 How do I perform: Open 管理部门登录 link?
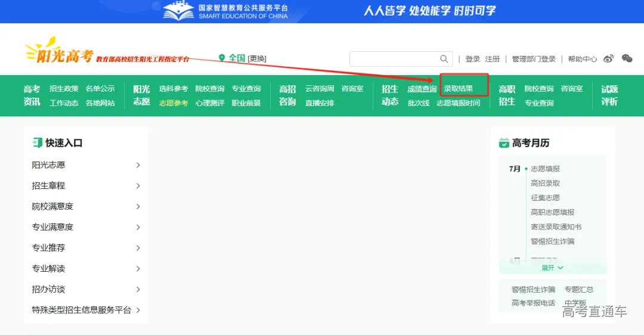click(534, 59)
